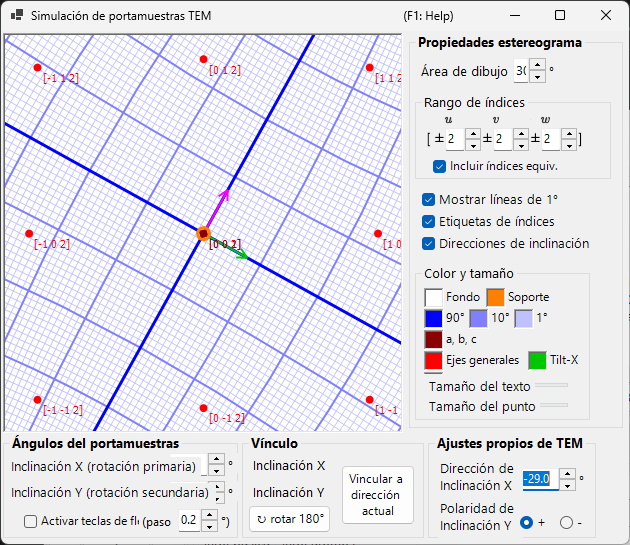
Task: Click the green Tilt-X direction arrow
Action: point(227,247)
